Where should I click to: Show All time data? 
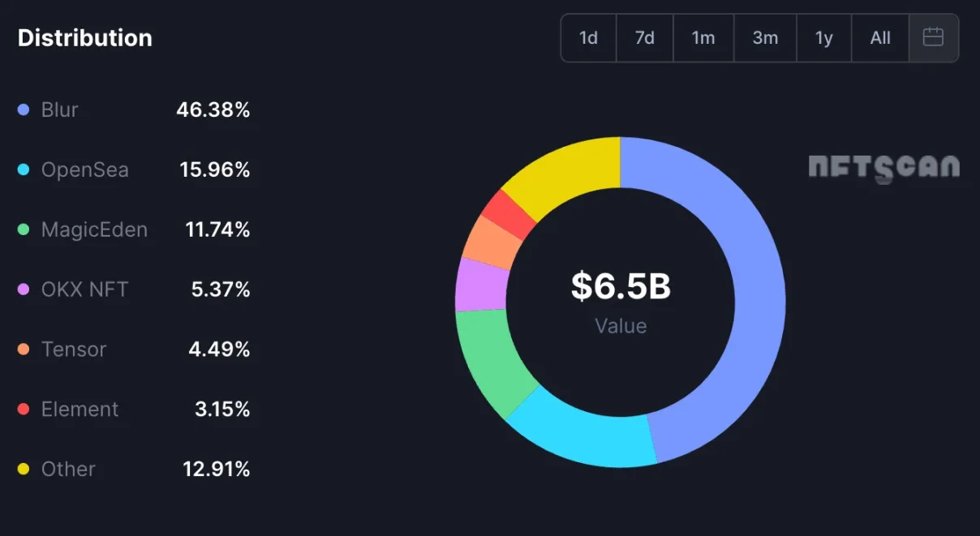[880, 38]
